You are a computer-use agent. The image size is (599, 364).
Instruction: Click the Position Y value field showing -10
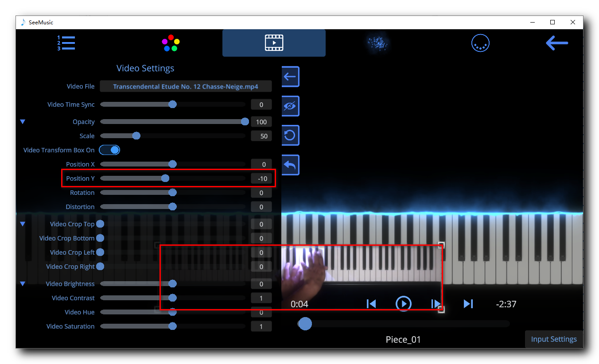click(261, 178)
